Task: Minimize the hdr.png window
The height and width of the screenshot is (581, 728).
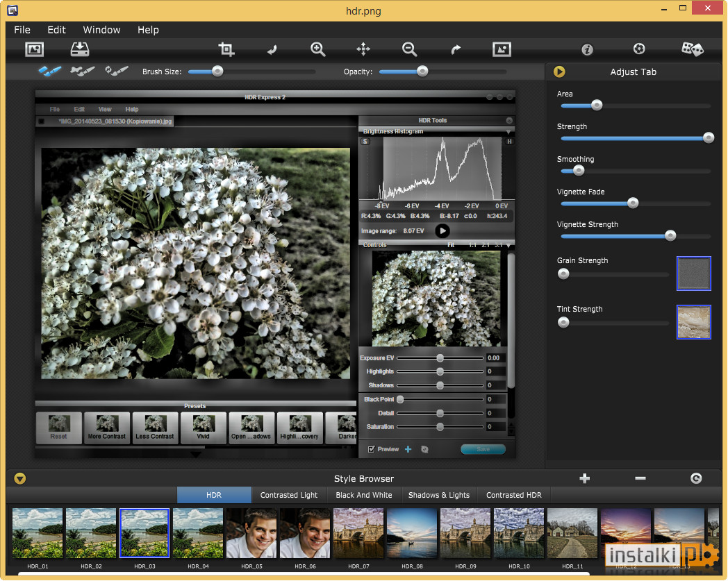Action: coord(664,8)
